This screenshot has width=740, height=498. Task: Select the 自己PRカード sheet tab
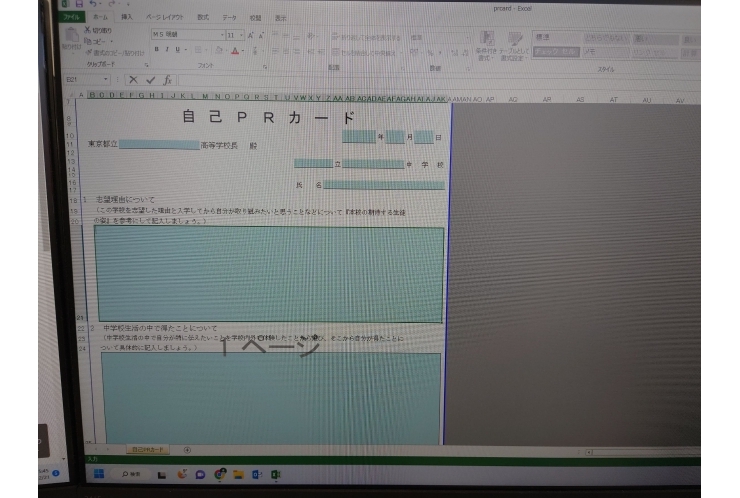(x=148, y=449)
